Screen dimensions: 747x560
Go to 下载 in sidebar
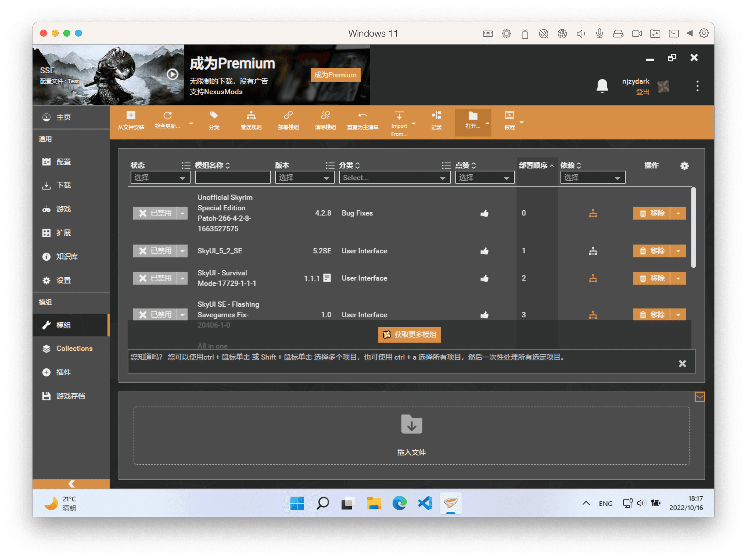tap(71, 185)
